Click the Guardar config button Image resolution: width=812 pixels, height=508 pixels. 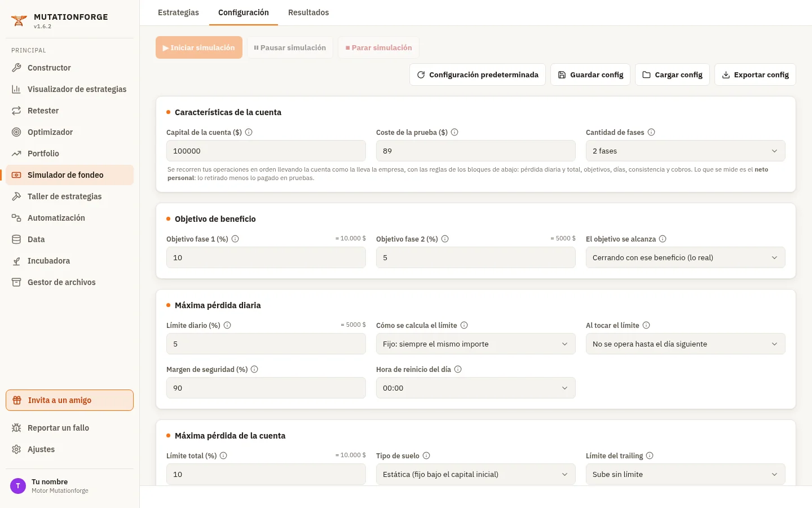click(x=590, y=75)
